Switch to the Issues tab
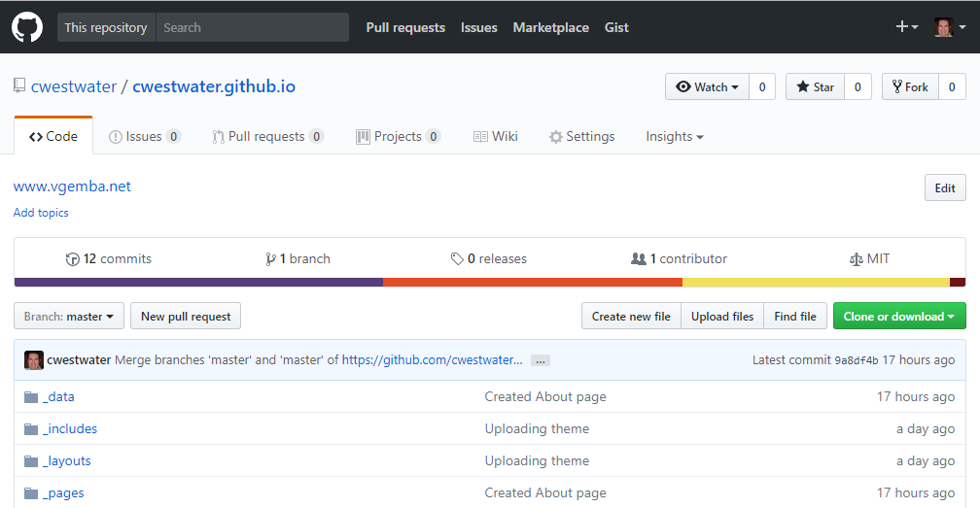 [145, 136]
